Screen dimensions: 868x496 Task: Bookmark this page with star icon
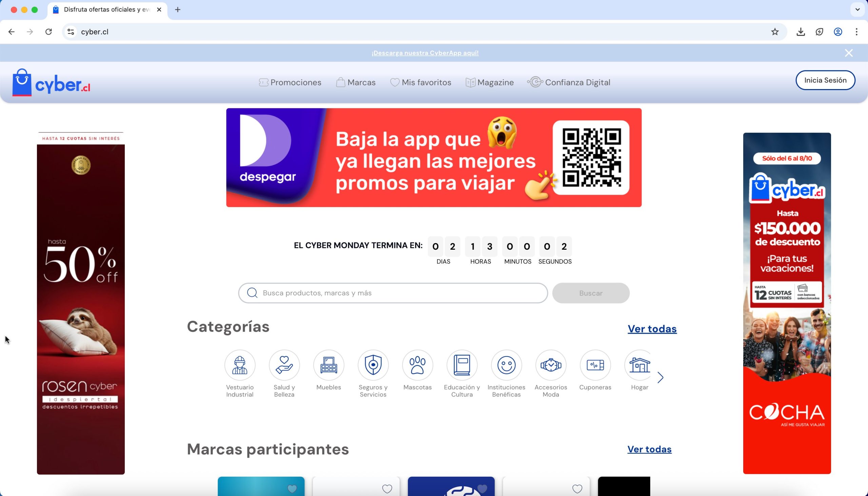(x=774, y=32)
